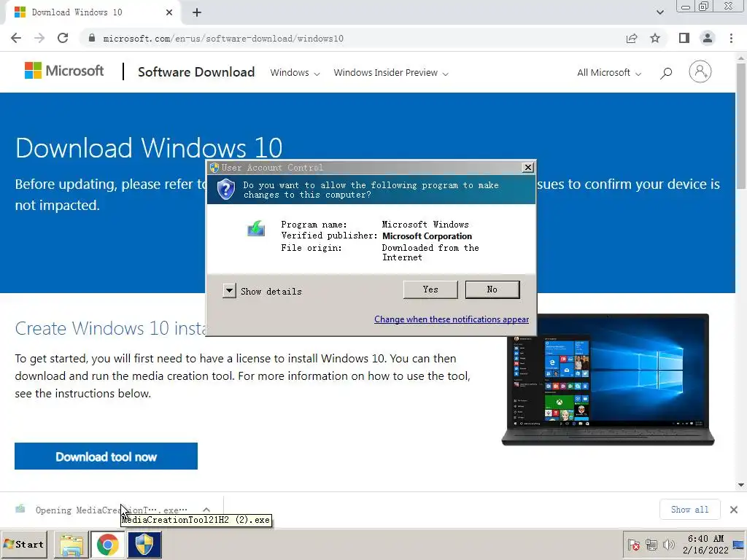
Task: Open download item options caret
Action: tap(206, 510)
